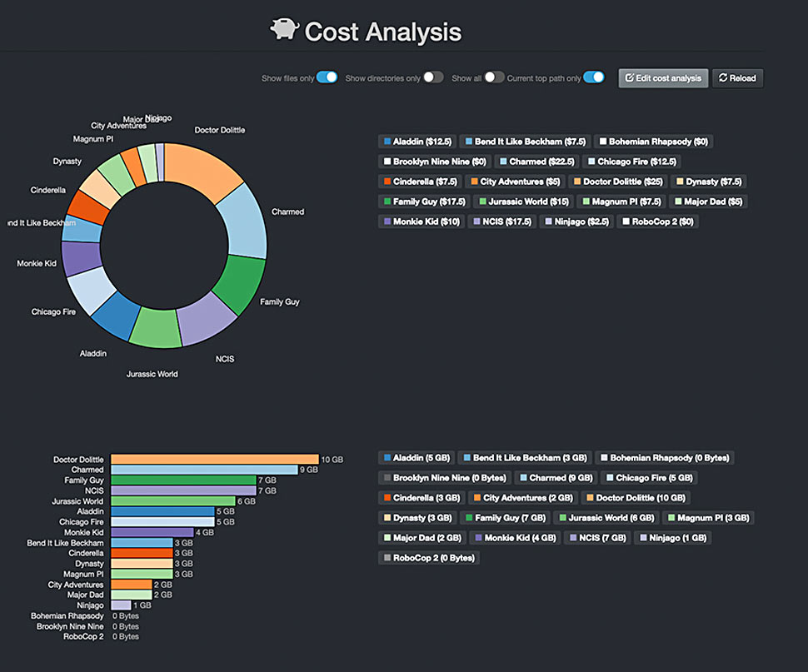Select the Ninjago (1 GB) legend item
808x672 pixels.
(673, 538)
